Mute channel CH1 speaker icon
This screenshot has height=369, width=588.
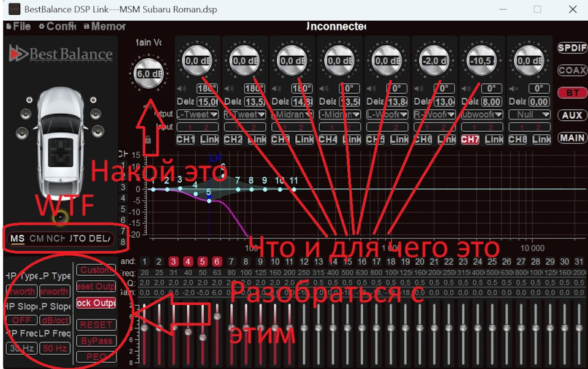[x=181, y=89]
